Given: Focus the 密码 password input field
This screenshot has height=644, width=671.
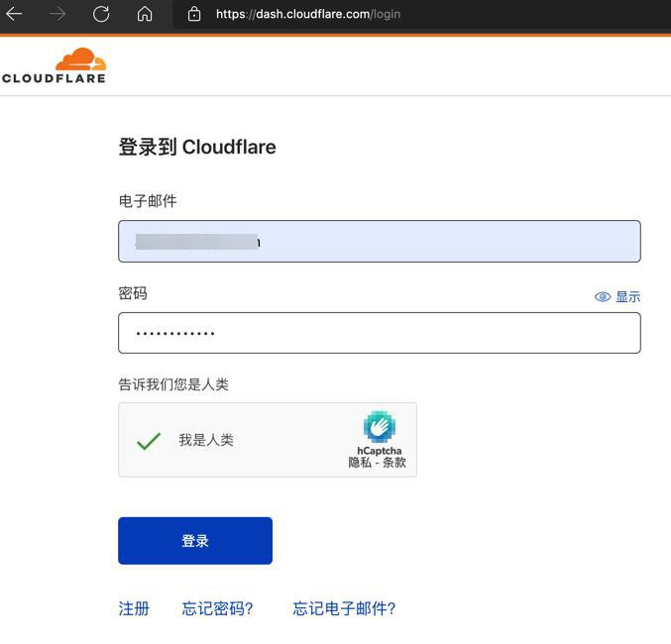Looking at the screenshot, I should click(x=380, y=333).
